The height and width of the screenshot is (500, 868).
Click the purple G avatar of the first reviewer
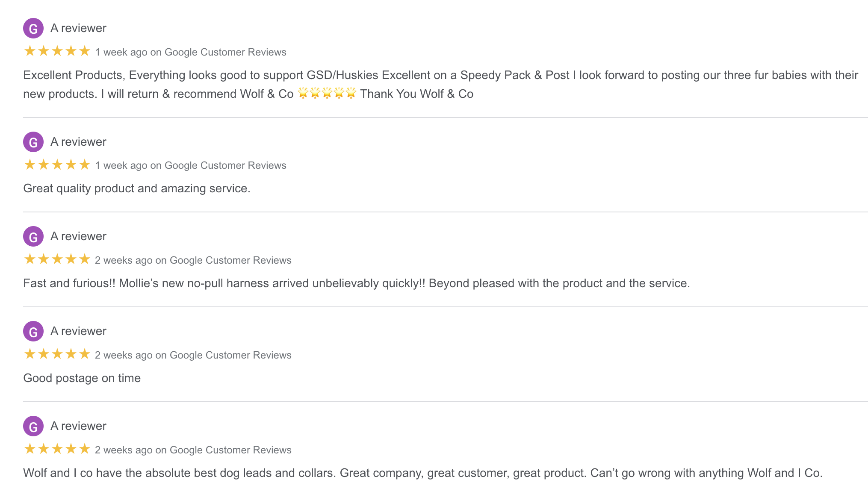[x=33, y=28]
